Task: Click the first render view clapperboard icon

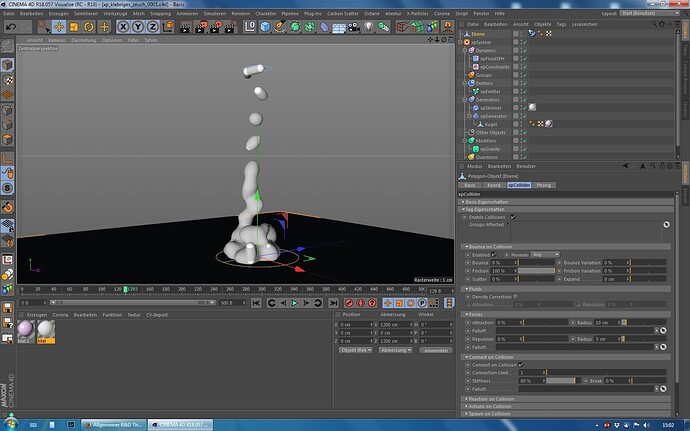Action: 186,27
